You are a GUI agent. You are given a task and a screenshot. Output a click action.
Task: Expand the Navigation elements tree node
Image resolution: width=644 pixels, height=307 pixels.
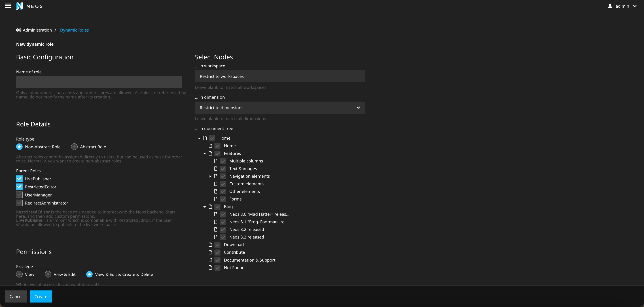[x=210, y=176]
